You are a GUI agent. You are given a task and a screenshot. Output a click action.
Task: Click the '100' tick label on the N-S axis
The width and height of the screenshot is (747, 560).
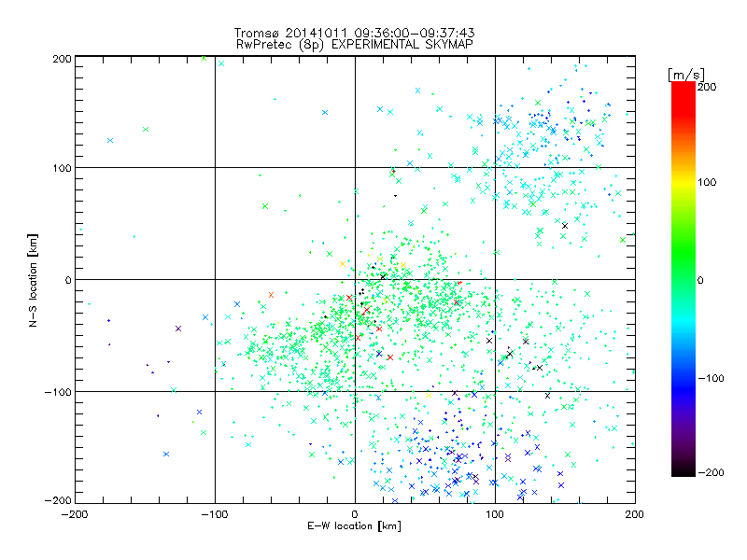click(62, 168)
